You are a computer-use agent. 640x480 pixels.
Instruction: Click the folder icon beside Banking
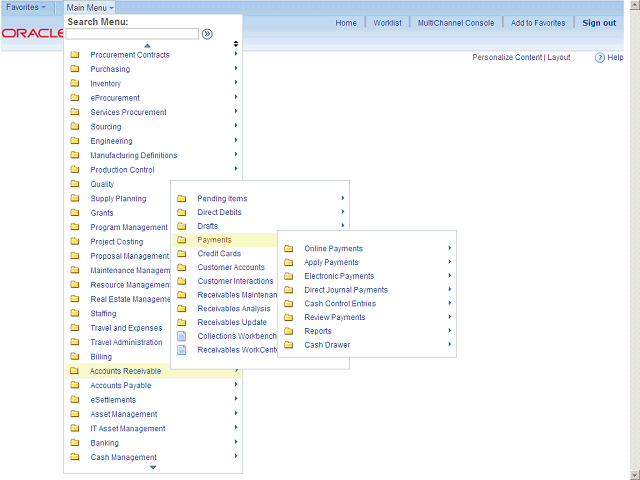tap(75, 442)
